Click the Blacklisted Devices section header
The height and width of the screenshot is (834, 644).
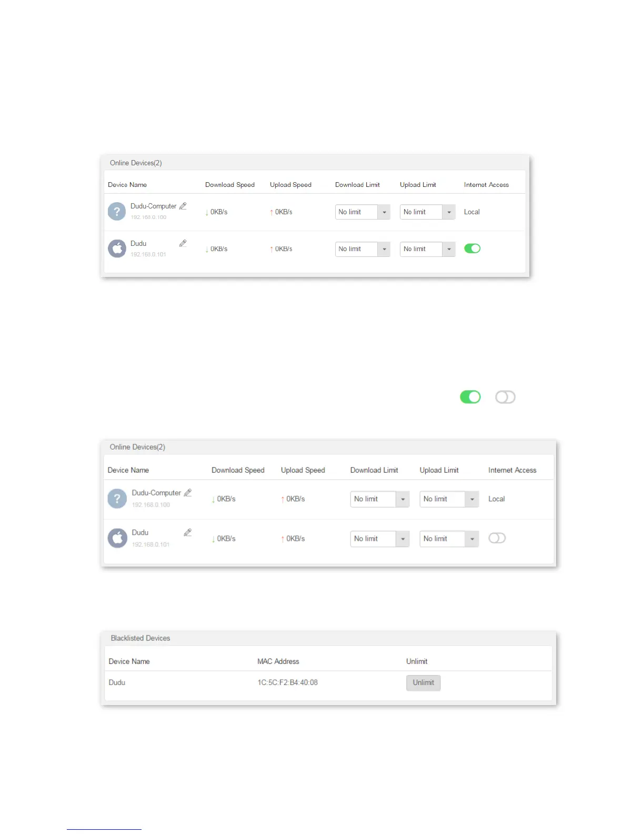point(140,638)
